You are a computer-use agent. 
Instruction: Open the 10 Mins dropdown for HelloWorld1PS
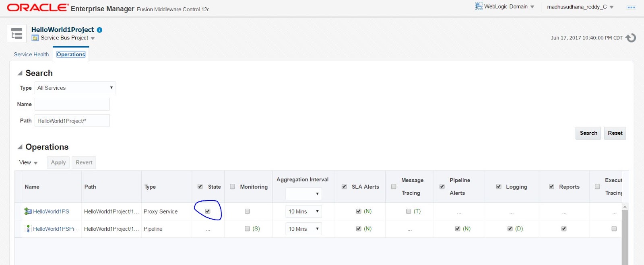tap(303, 211)
